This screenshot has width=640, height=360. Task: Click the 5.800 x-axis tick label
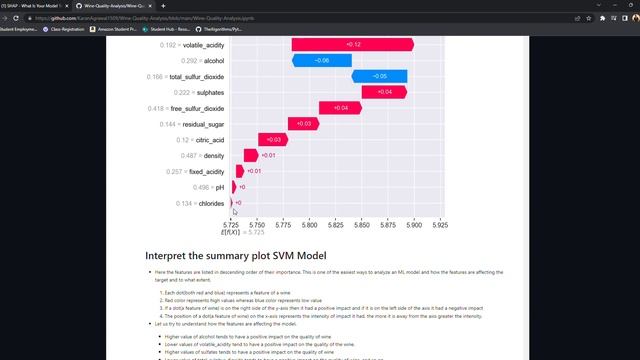[309, 225]
